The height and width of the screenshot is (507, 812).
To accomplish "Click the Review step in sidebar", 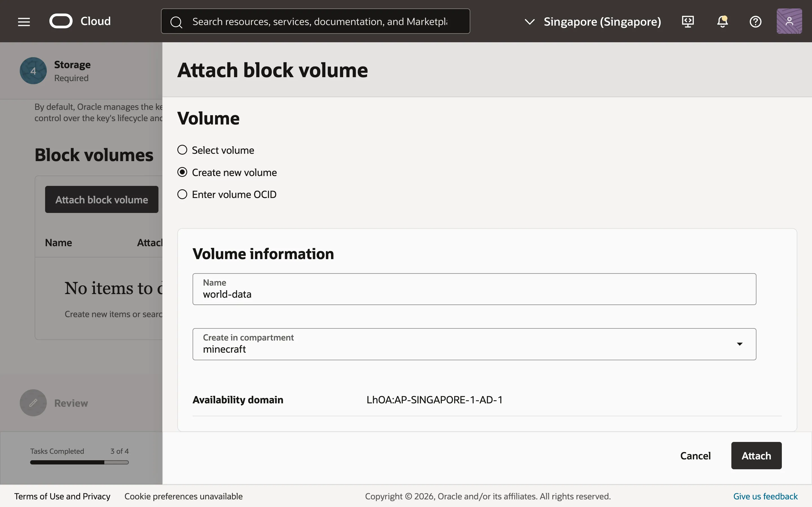I will 70,403.
